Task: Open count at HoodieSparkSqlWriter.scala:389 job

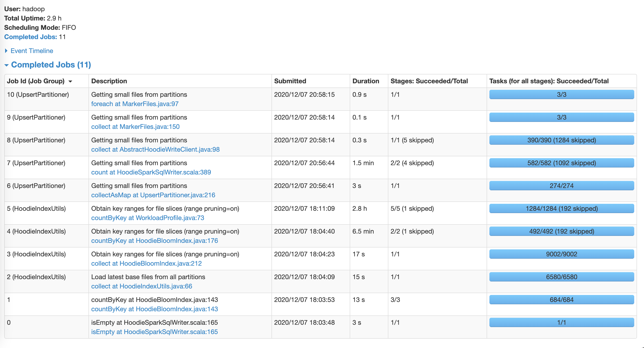Action: [151, 172]
